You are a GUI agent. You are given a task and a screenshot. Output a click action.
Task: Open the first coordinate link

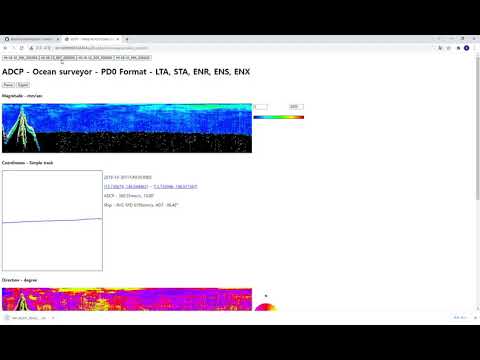(126, 186)
